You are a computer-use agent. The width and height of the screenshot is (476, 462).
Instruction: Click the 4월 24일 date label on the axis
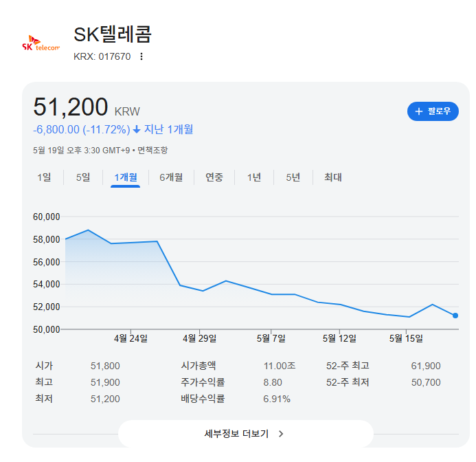click(x=131, y=338)
